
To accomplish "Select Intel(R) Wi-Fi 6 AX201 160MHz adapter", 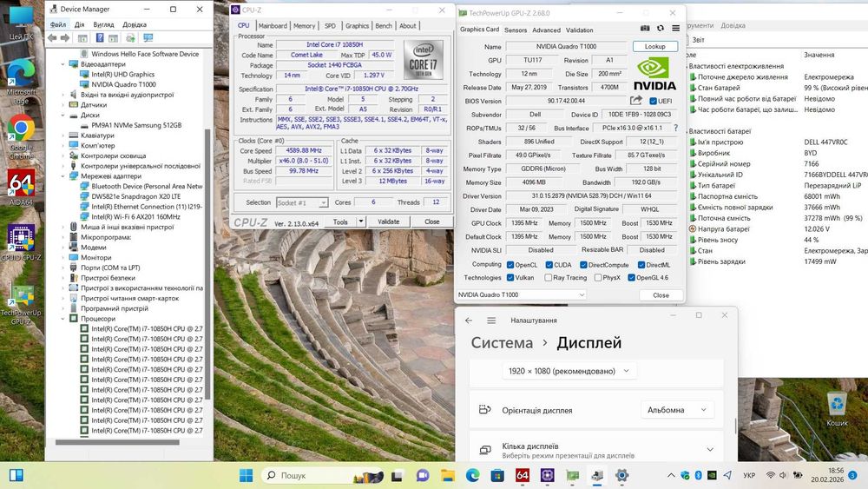I will tap(135, 216).
